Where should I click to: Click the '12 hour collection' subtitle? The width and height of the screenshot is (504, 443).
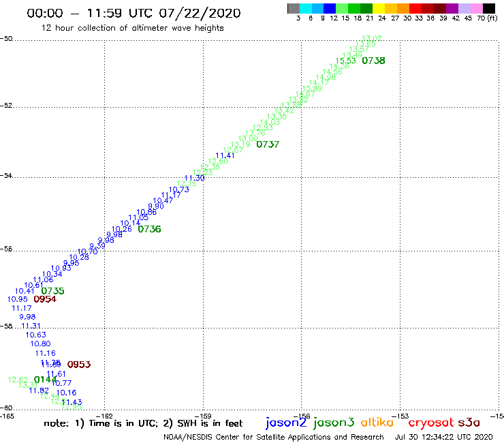[132, 29]
